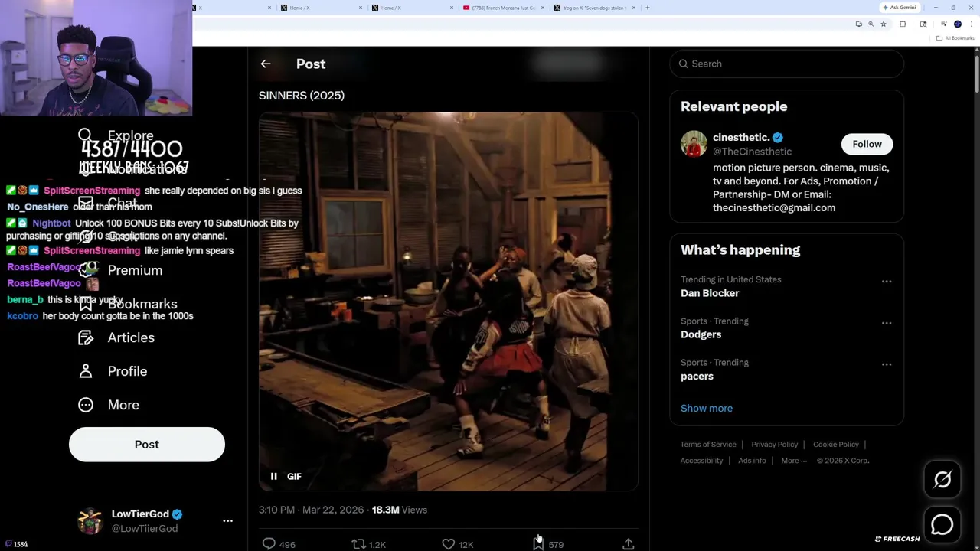Click the cinesthetic profile avatar
Image resolution: width=980 pixels, height=551 pixels.
[x=694, y=144]
